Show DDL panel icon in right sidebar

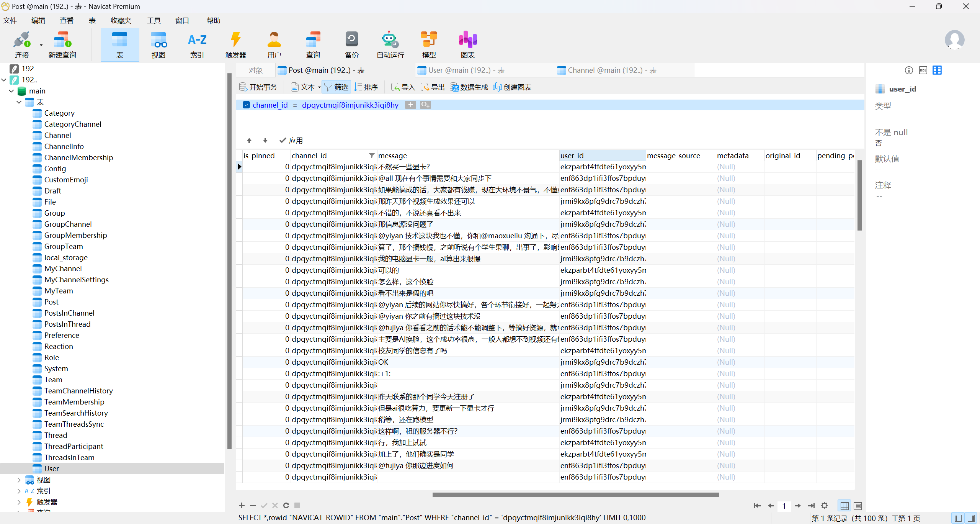coord(923,70)
